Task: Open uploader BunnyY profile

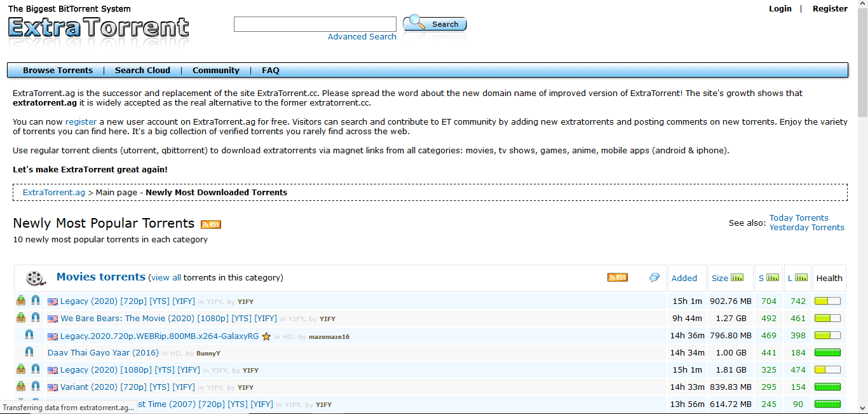Action: 208,354
